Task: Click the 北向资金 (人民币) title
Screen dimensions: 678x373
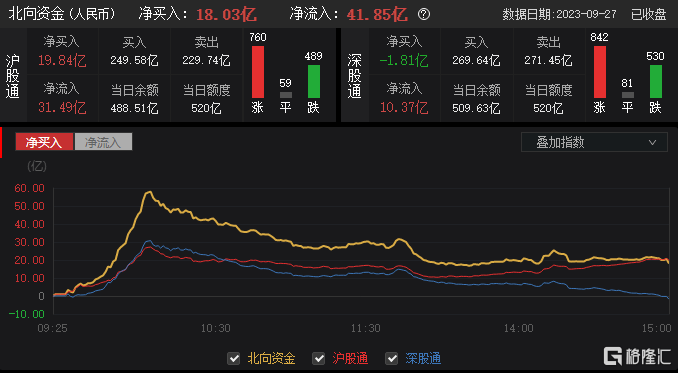Action: (x=62, y=14)
